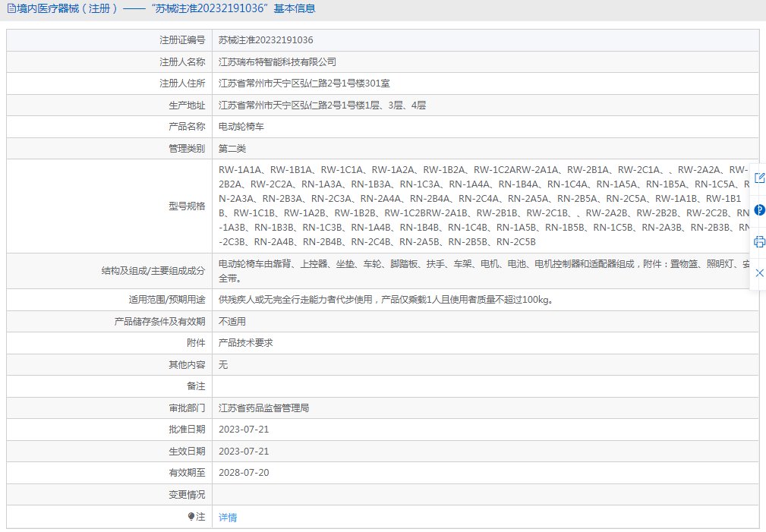Open the 详情 details link
Screen dimensions: 766x532
click(x=228, y=518)
